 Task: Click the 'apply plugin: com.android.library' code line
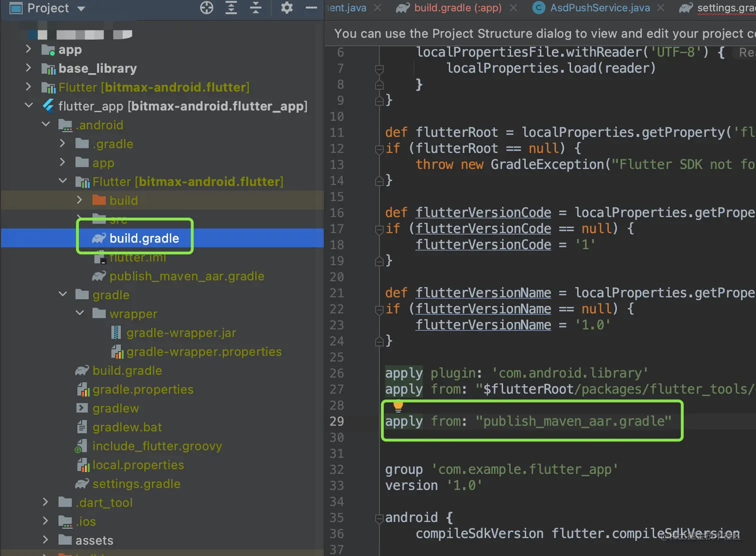point(516,373)
